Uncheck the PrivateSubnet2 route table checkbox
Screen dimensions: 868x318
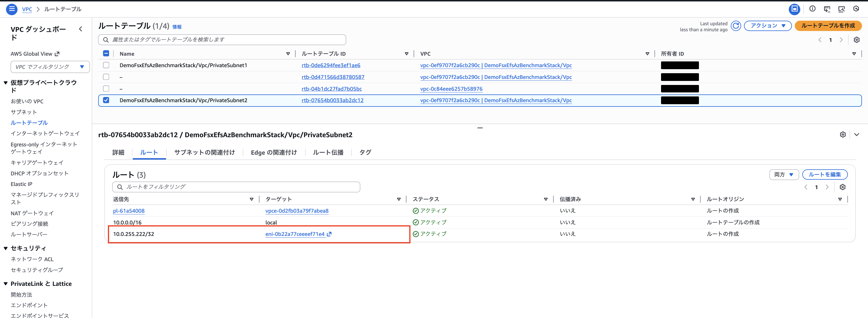[106, 100]
